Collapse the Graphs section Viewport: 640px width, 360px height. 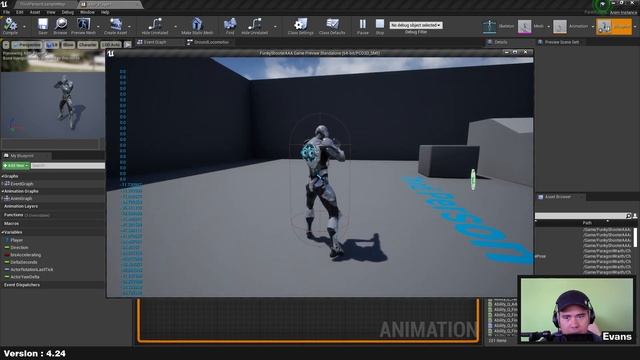2,176
